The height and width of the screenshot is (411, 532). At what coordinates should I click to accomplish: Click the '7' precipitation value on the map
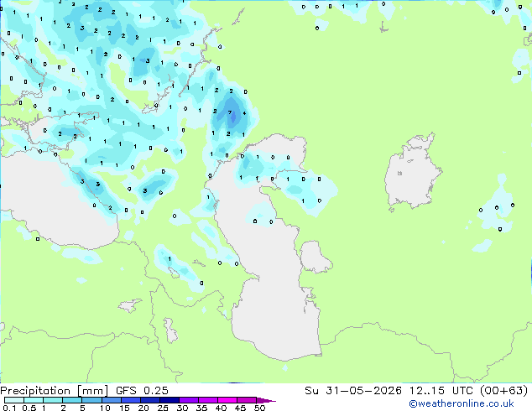pos(230,112)
